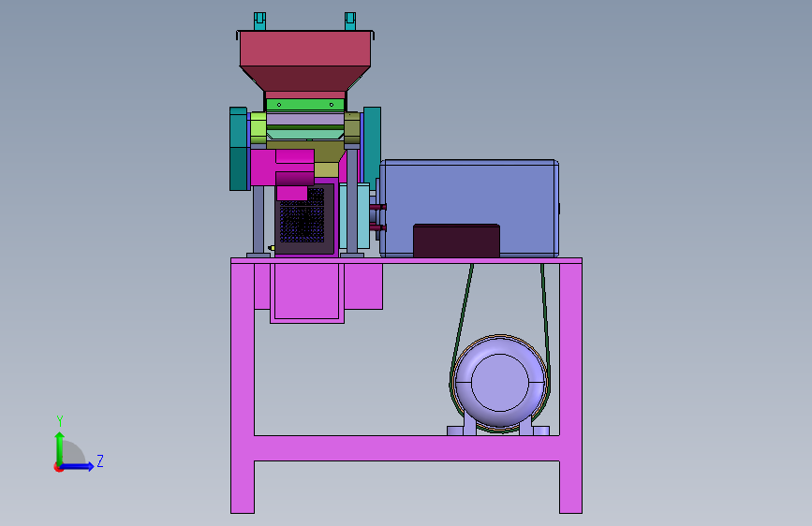812x526 pixels.
Task: Select the green plate with two holes
Action: 305,105
